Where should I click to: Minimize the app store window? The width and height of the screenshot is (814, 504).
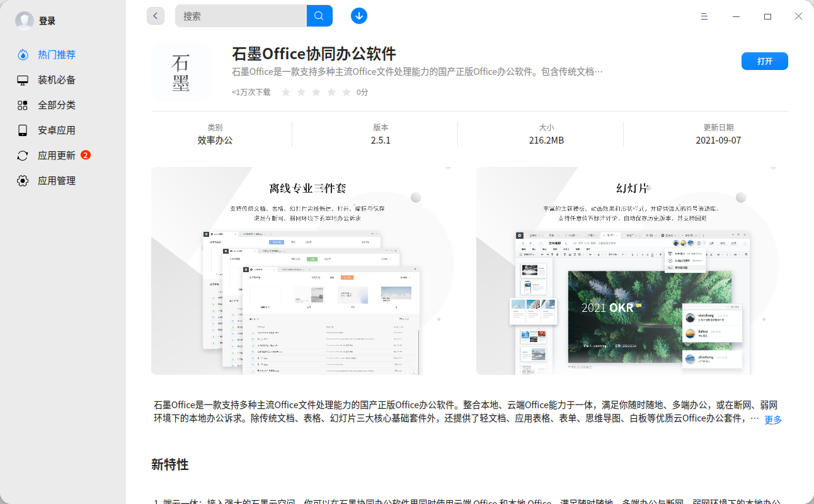click(x=736, y=16)
